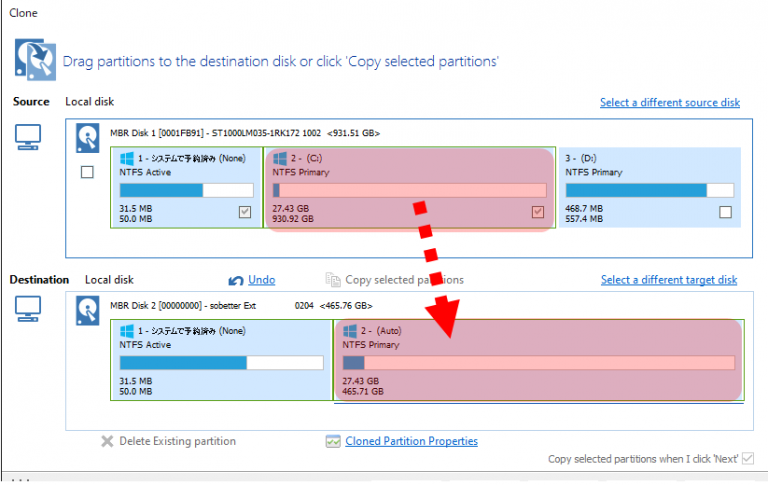The image size is (768, 485).
Task: Click the Cloned Partition Properties icon
Action: (333, 441)
